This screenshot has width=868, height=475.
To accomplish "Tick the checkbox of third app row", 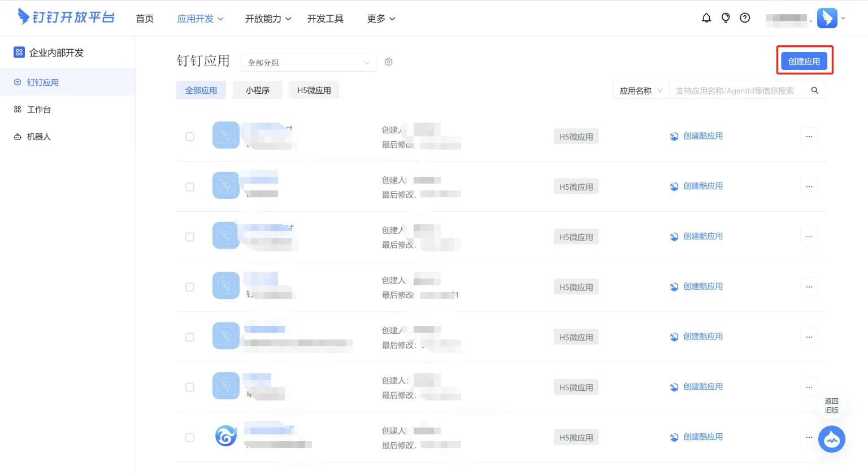I will (x=190, y=237).
